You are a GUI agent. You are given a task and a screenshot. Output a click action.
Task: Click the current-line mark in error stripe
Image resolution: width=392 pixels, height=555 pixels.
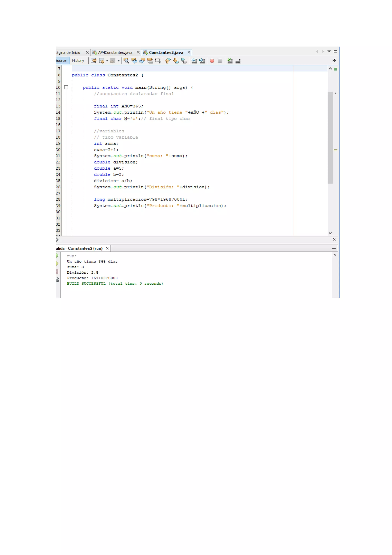335,93
